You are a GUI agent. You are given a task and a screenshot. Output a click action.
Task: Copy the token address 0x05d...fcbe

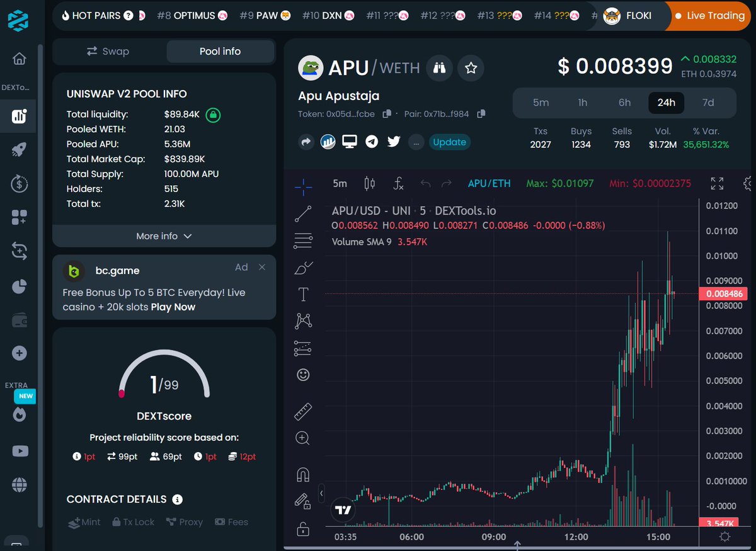tap(387, 114)
